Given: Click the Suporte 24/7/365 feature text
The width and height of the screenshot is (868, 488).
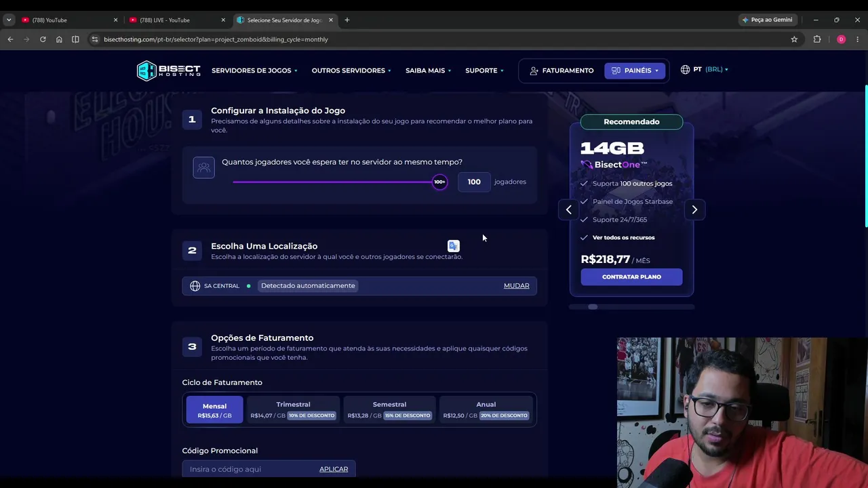Looking at the screenshot, I should click(620, 220).
